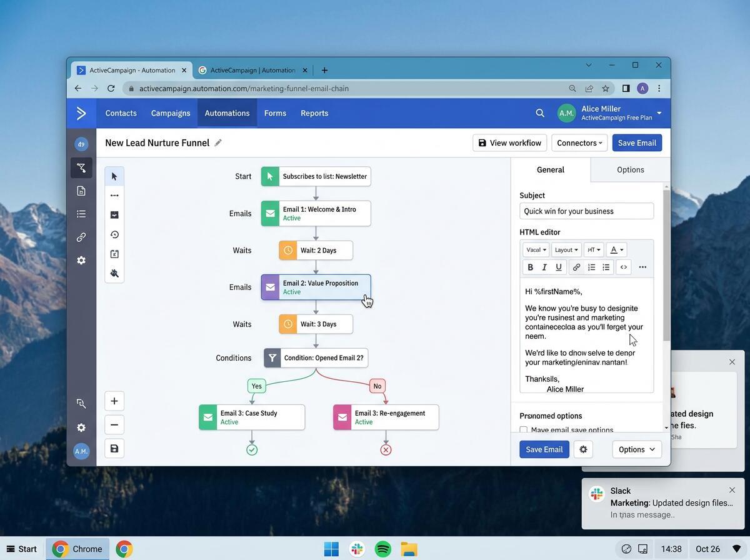Screen dimensions: 750x560
Task: Select the dashed connector tool
Action: click(x=114, y=196)
